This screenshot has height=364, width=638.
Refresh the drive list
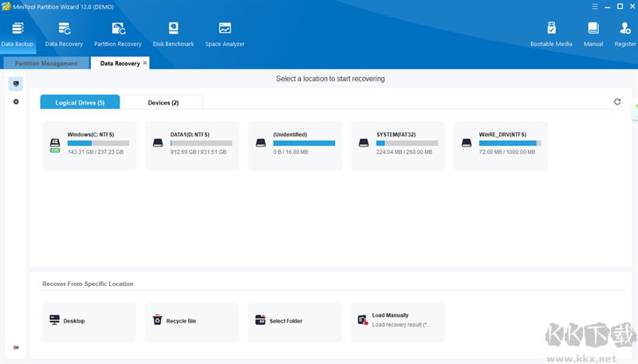click(616, 102)
